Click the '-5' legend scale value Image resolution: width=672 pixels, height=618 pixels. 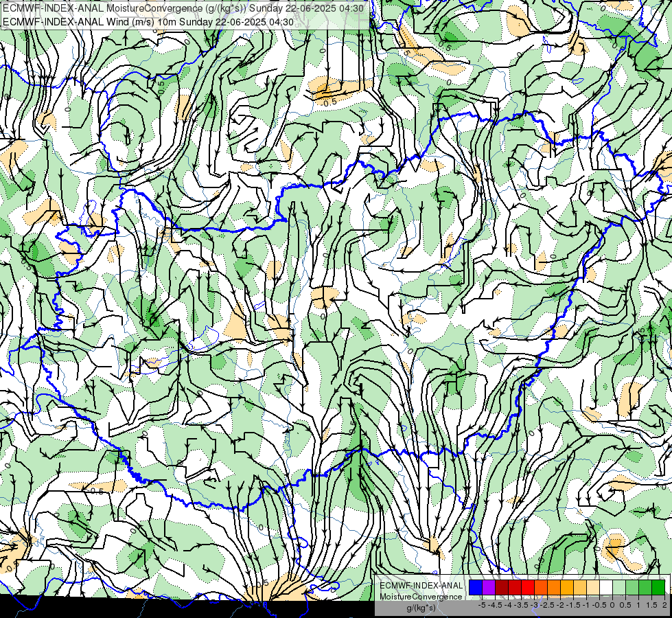[x=482, y=605]
